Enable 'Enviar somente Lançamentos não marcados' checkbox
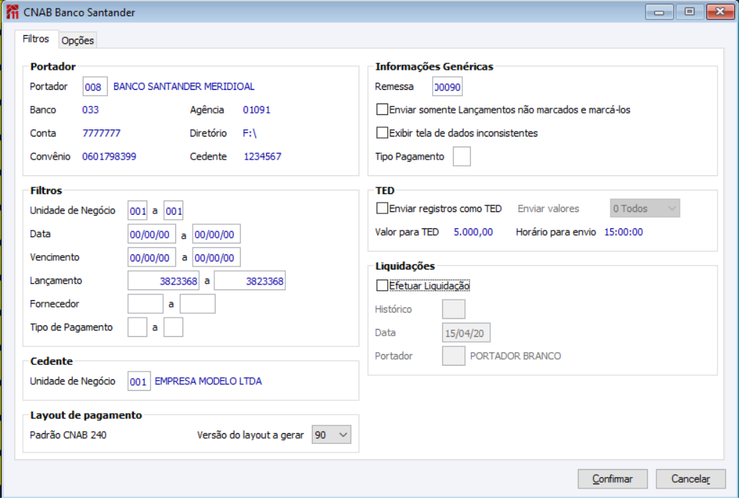Image resolution: width=739 pixels, height=500 pixels. click(382, 110)
